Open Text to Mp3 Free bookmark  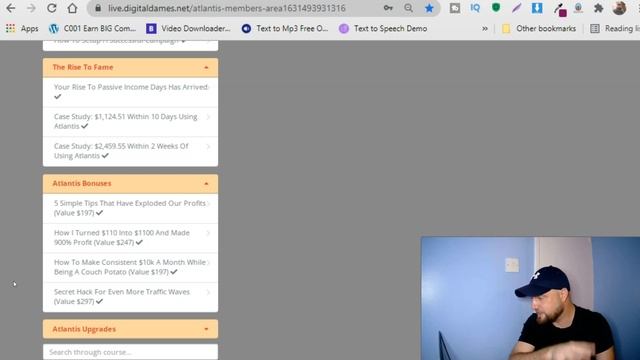pyautogui.click(x=285, y=29)
